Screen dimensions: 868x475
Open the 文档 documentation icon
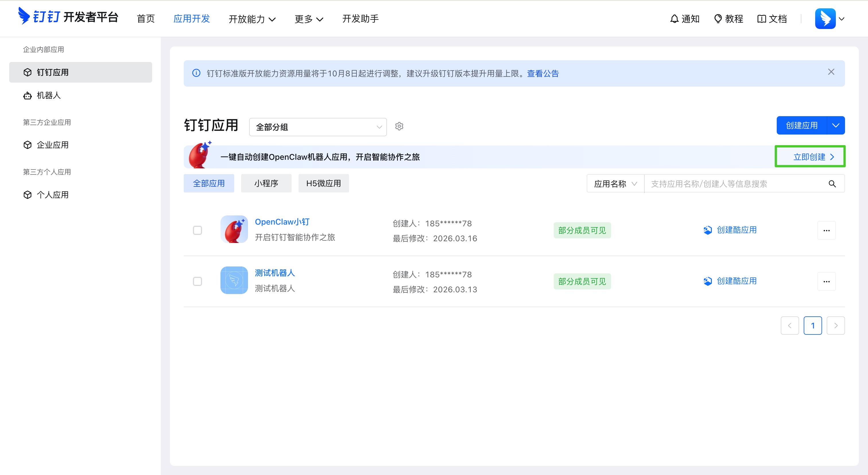(762, 19)
